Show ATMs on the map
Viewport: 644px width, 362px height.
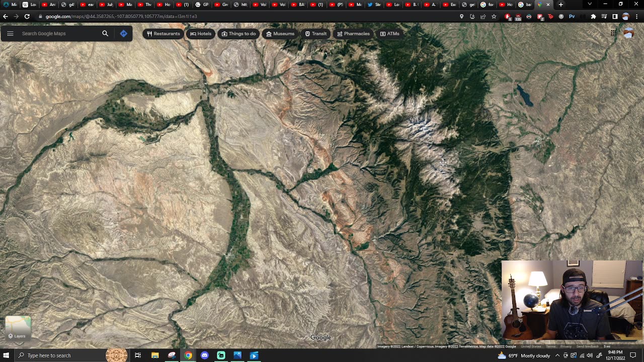click(x=389, y=34)
